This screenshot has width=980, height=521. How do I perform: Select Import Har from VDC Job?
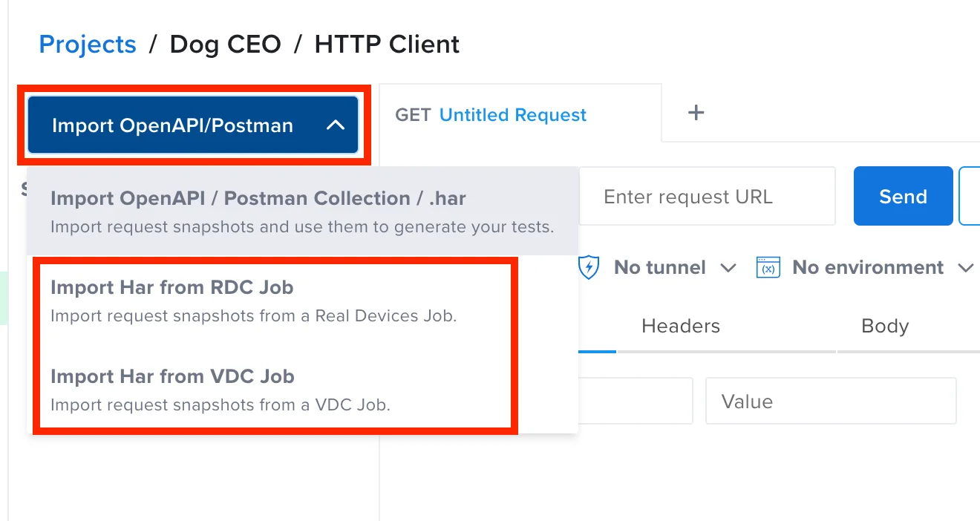(172, 376)
